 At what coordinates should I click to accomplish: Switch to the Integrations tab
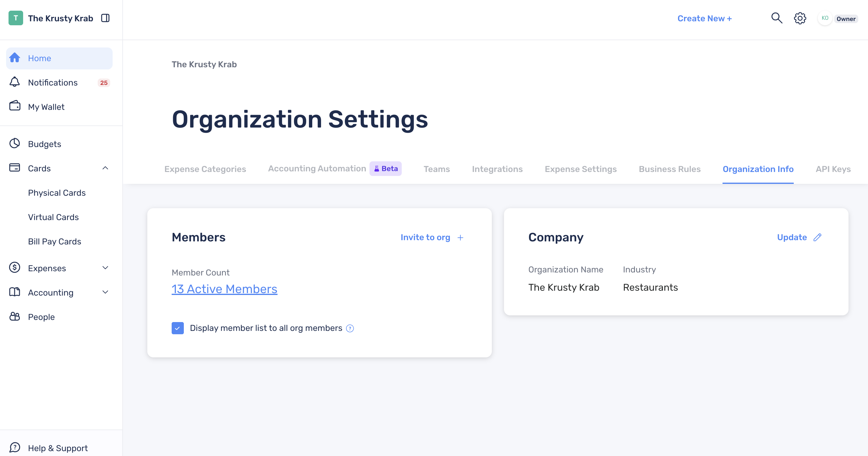497,169
